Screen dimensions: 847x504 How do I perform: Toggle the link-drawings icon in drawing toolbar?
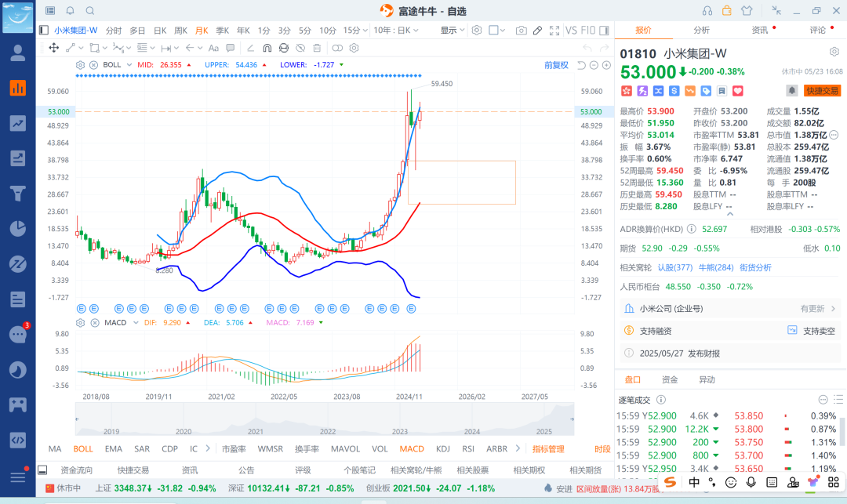click(337, 48)
